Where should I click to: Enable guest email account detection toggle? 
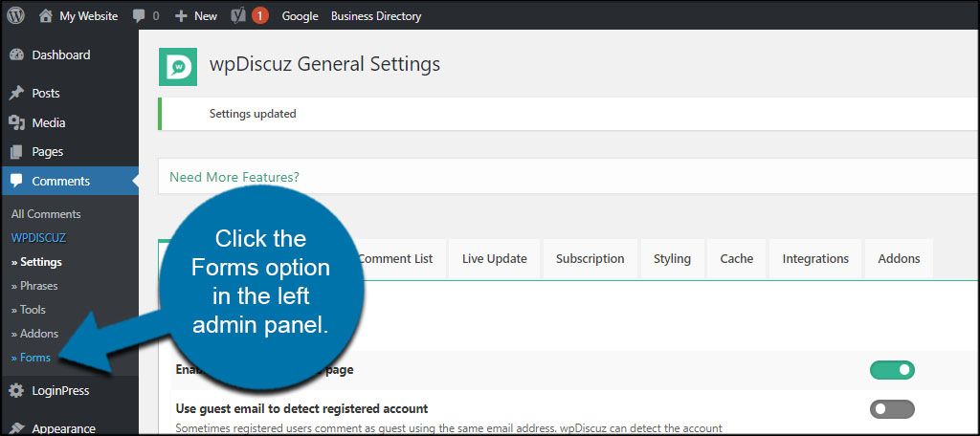(x=892, y=409)
